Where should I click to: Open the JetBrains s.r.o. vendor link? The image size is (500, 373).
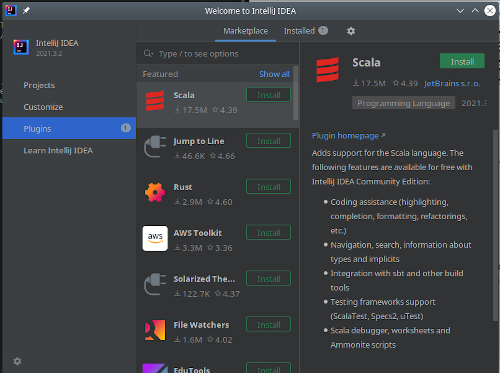pyautogui.click(x=452, y=83)
